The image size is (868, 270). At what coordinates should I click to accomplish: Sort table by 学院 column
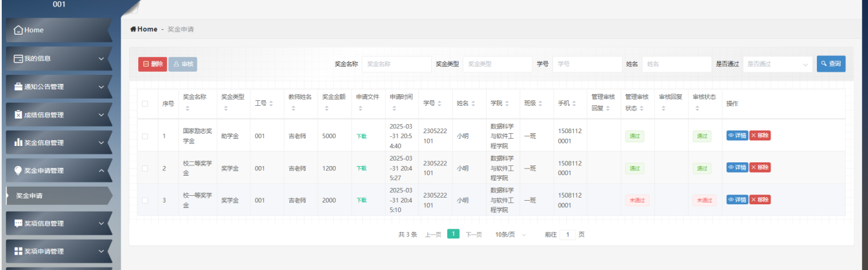pos(507,104)
